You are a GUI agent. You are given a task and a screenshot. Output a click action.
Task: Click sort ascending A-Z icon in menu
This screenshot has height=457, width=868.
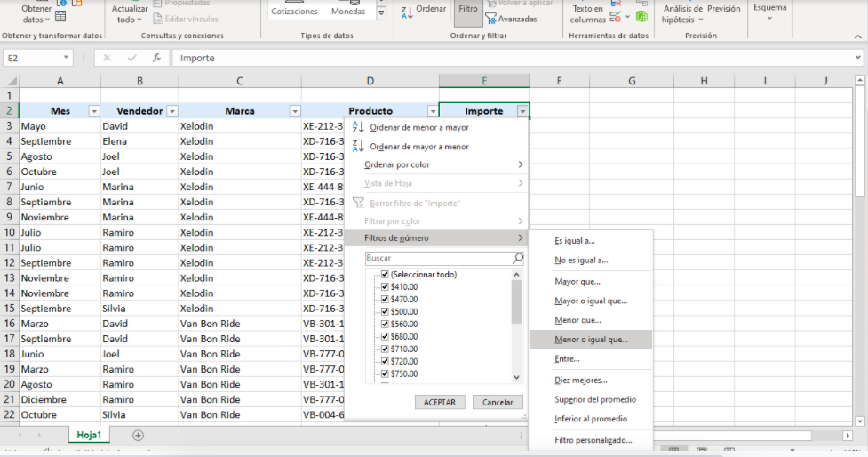click(x=358, y=127)
